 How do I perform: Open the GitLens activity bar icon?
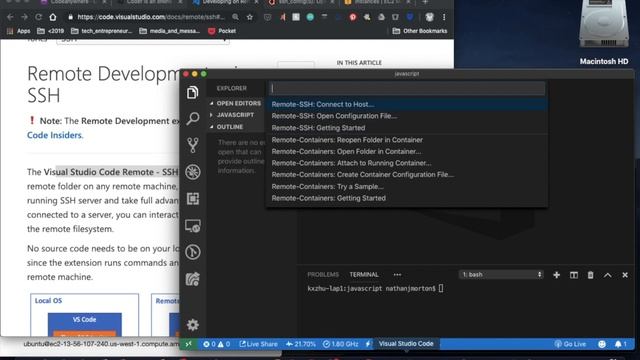(x=192, y=252)
